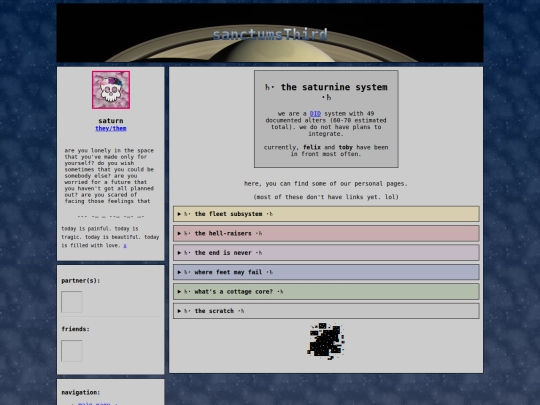The height and width of the screenshot is (405, 540).
Task: Click the skull profile avatar
Action: pyautogui.click(x=111, y=90)
